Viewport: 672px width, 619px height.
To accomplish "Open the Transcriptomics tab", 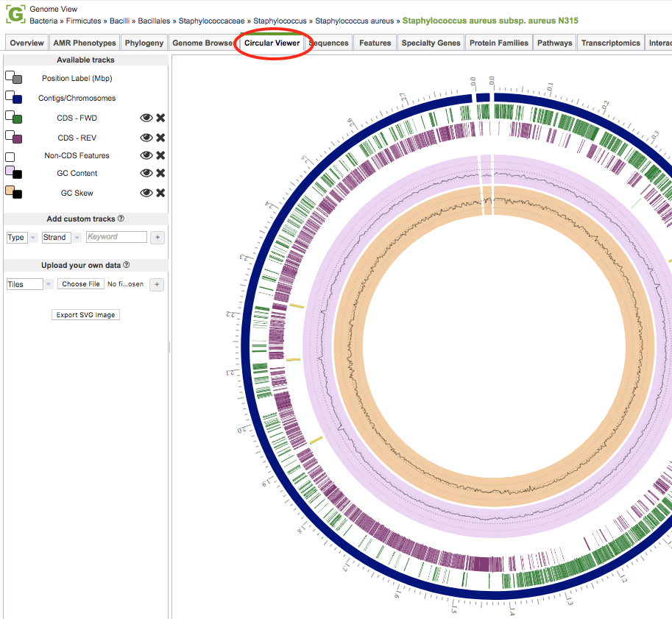I will coord(610,43).
